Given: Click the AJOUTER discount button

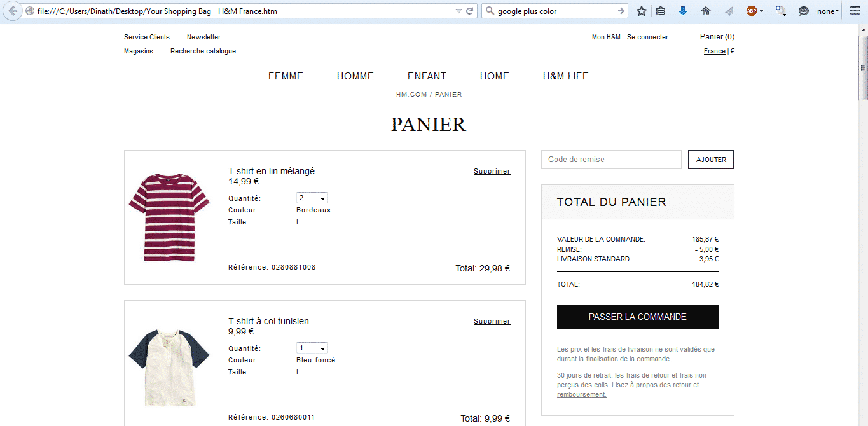Looking at the screenshot, I should click(x=711, y=160).
